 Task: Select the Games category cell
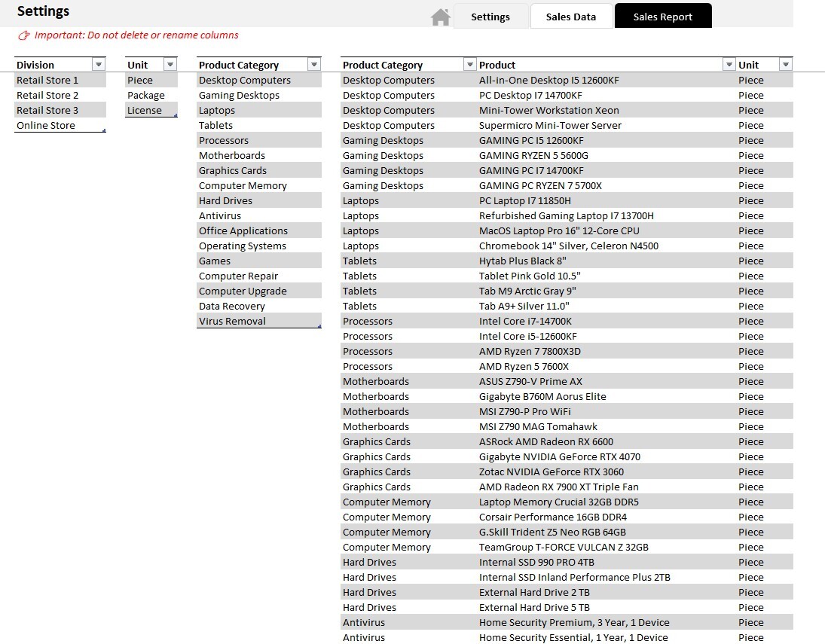tap(259, 261)
